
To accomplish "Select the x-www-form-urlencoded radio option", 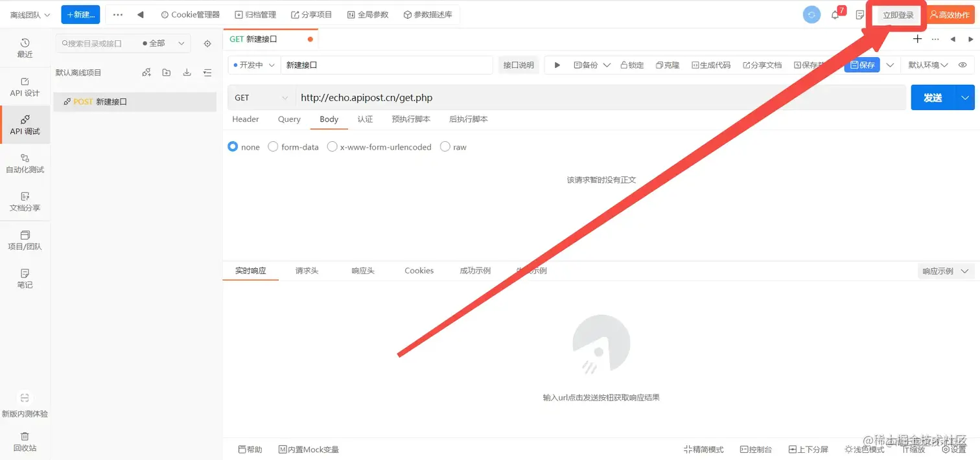I will 332,146.
